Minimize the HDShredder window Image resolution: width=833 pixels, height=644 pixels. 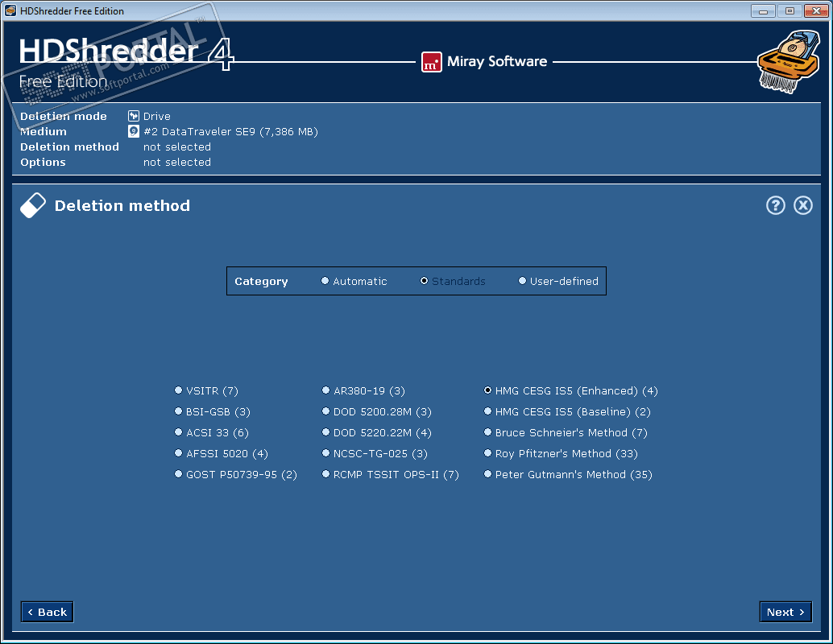763,10
